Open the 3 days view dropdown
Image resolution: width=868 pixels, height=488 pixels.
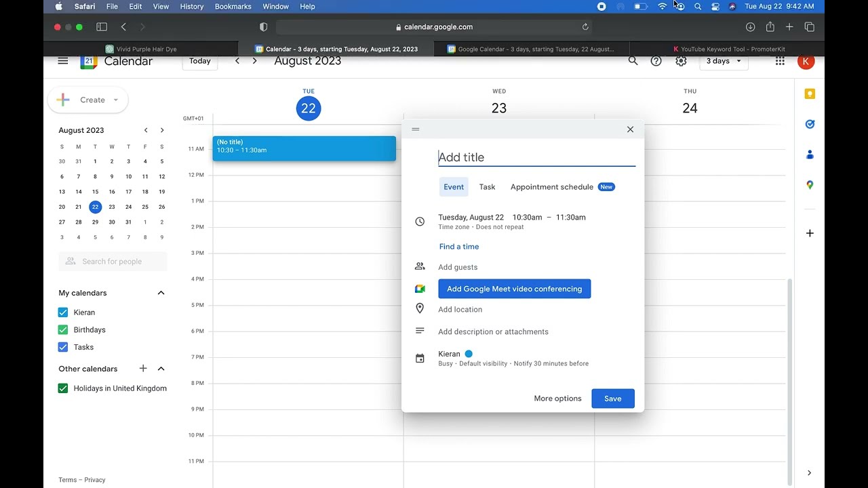[x=724, y=61]
